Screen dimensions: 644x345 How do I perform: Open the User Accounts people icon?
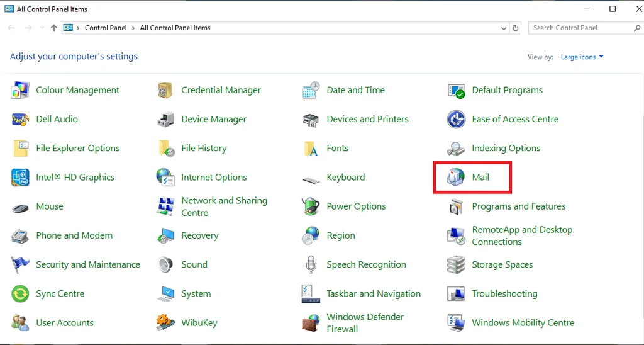[20, 323]
